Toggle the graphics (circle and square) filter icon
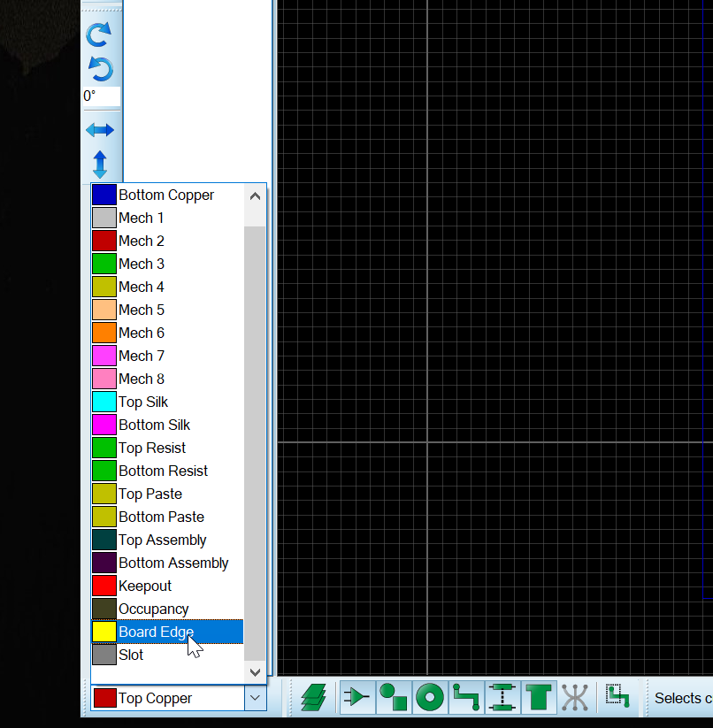The image size is (713, 728). [x=394, y=698]
